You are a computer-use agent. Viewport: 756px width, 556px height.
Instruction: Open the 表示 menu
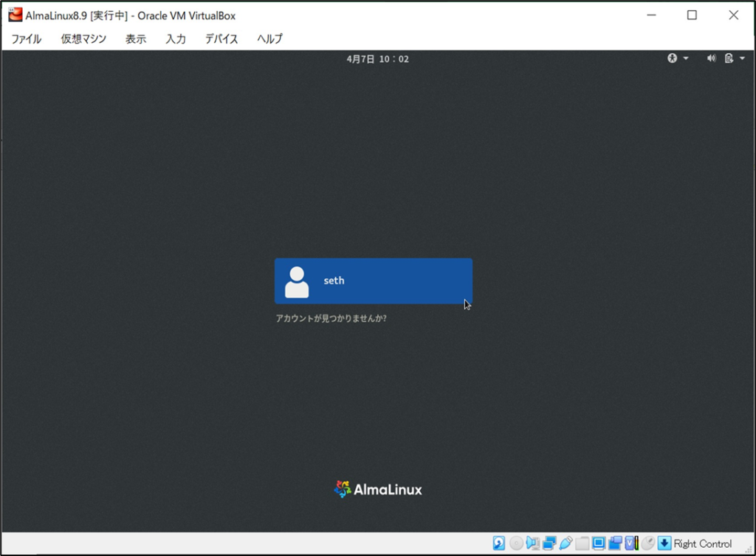pos(136,38)
